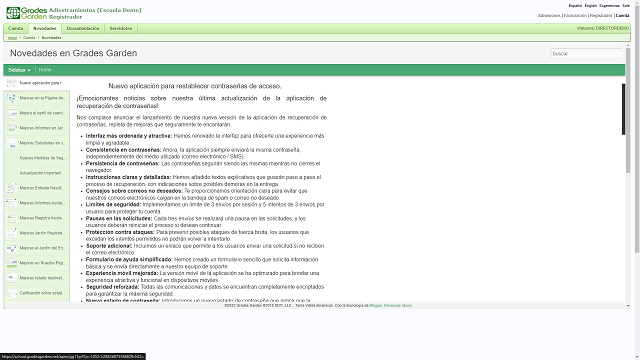Open thumbnail for Mejoras Solicitudes en J... post
640x360 pixels.
(11, 143)
